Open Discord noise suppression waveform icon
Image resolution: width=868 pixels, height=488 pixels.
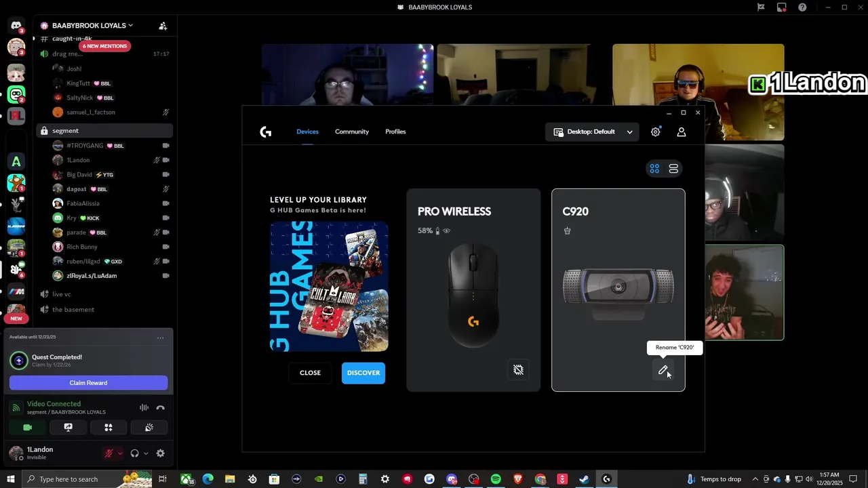[144, 408]
